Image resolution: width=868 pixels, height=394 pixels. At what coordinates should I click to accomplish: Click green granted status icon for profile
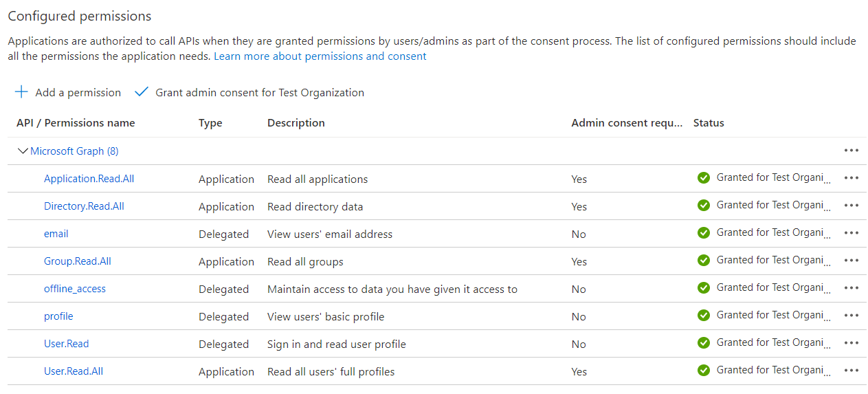coord(703,316)
